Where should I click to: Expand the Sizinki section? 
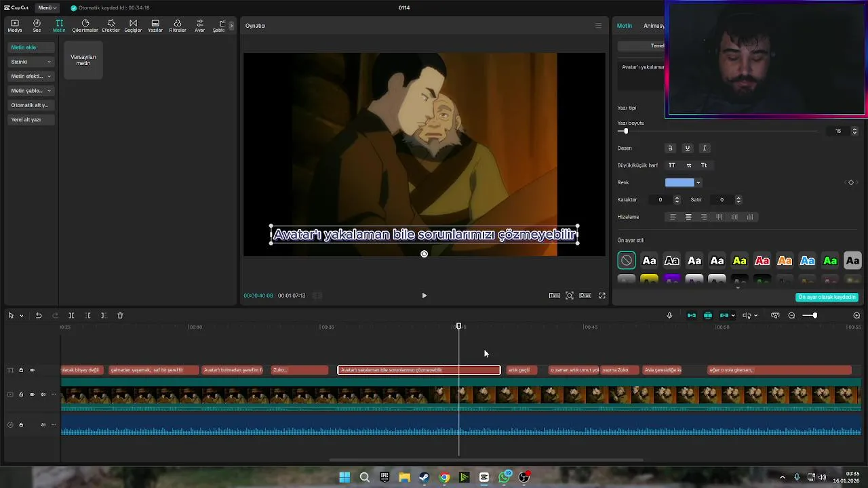[31, 62]
